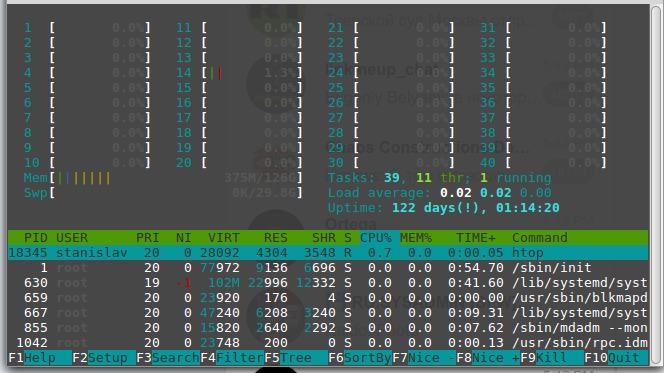The image size is (664, 373).
Task: Click the CPU 20 meter bar
Action: pyautogui.click(x=239, y=163)
